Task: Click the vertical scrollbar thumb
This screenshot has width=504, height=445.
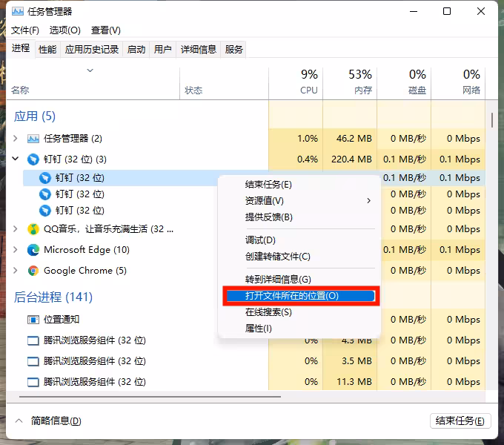Action: (492, 120)
